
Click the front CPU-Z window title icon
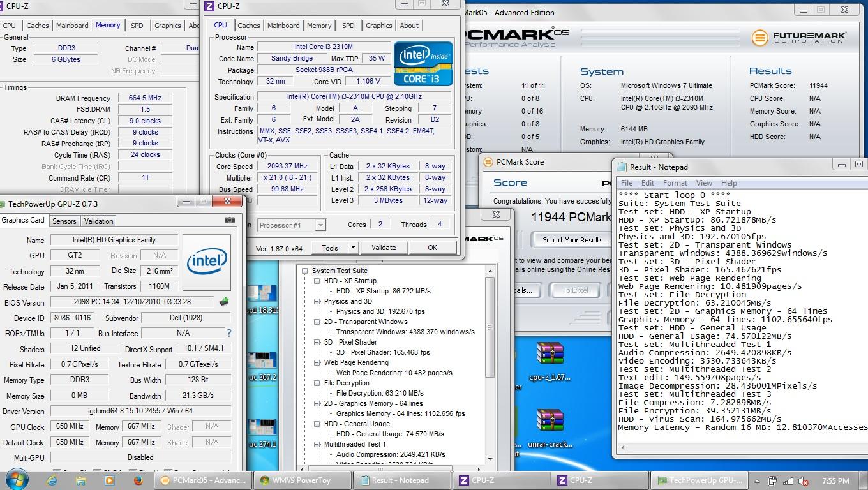210,6
